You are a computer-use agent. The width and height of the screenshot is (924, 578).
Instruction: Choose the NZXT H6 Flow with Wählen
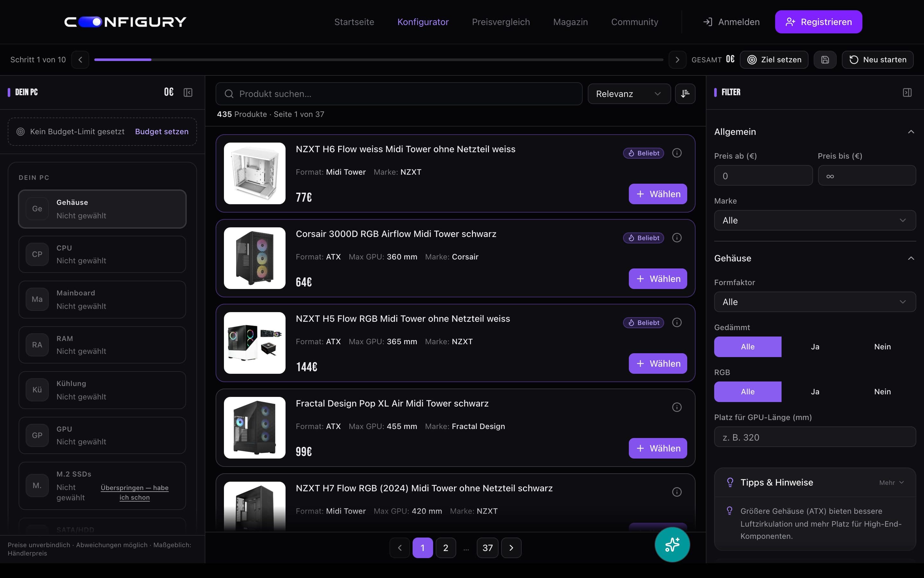657,194
